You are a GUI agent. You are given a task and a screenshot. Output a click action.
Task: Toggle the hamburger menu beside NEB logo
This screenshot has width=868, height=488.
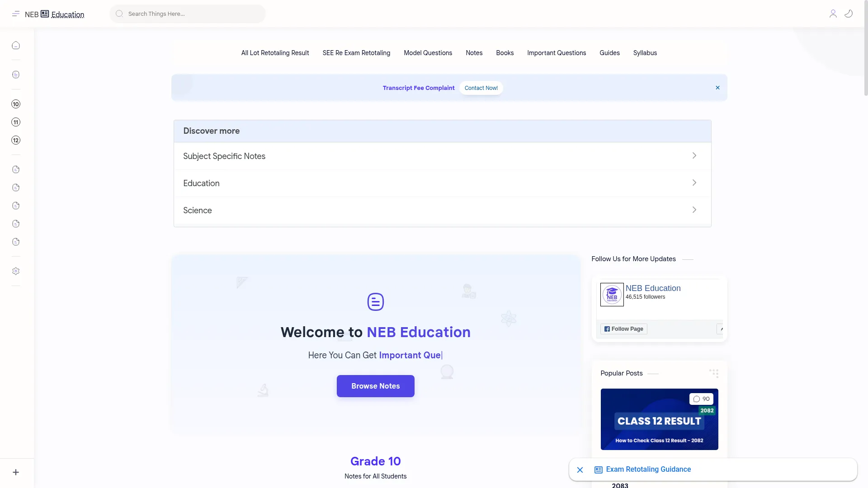16,14
